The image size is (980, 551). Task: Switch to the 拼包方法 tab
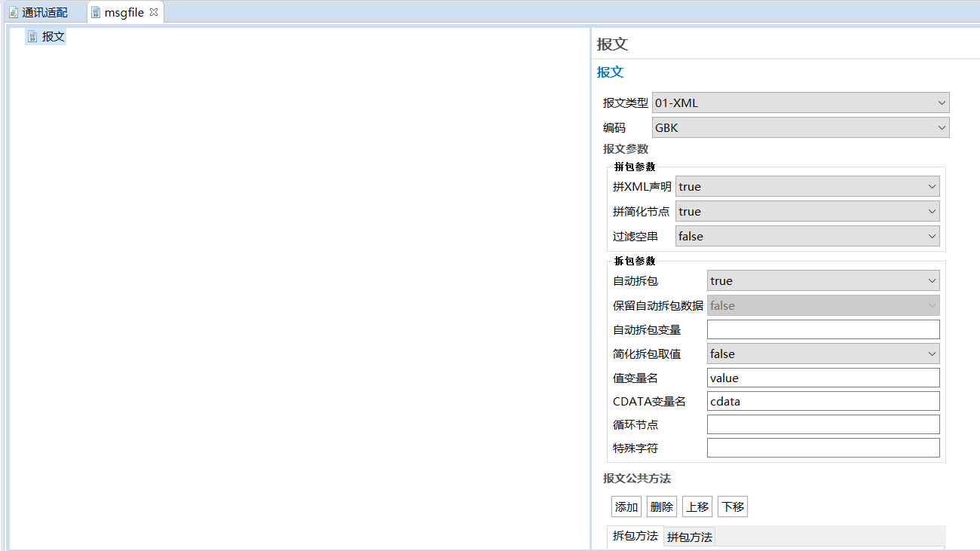coord(690,537)
